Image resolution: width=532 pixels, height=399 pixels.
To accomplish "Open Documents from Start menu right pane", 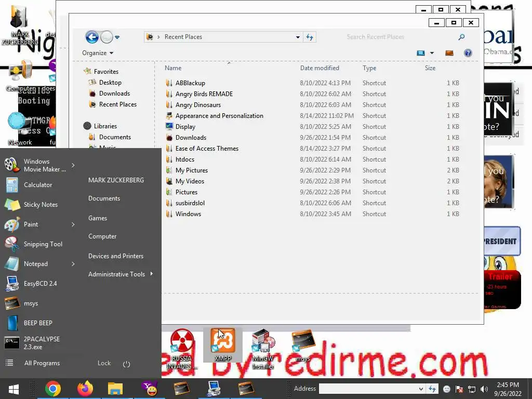I will 104,198.
